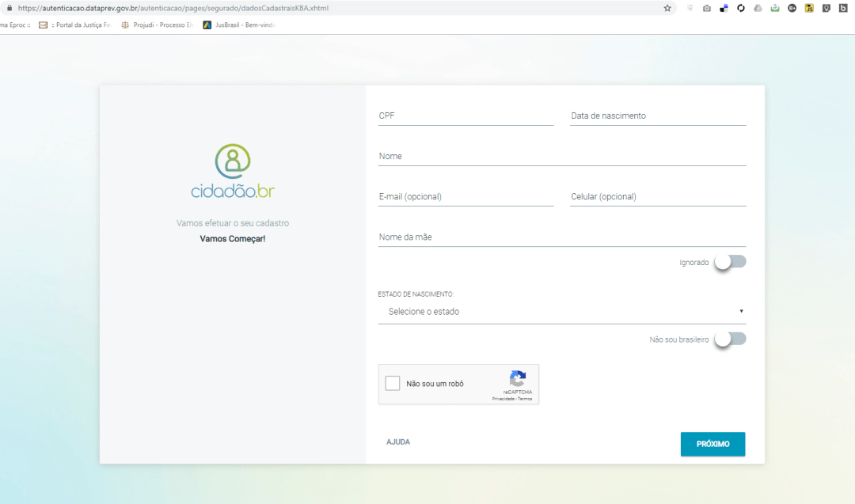
Task: Bookmark this page with the star icon
Action: tap(667, 8)
